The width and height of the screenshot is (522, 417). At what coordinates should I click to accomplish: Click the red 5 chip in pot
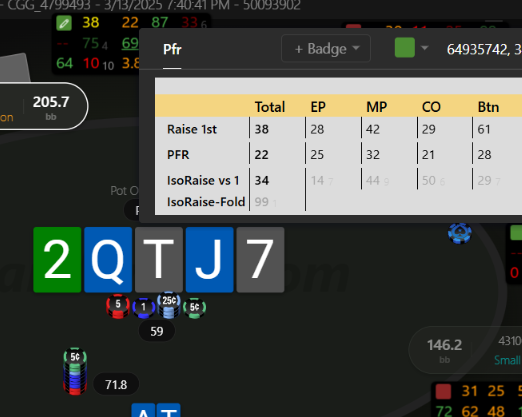(x=118, y=306)
